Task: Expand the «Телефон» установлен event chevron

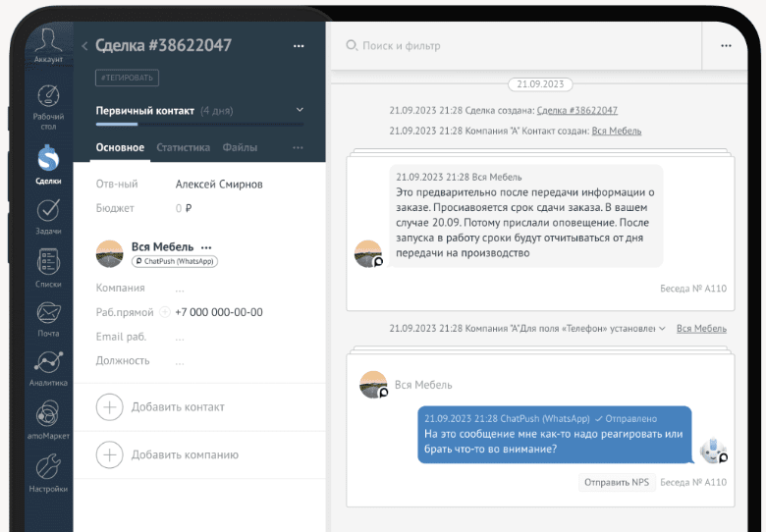Action: tap(662, 329)
